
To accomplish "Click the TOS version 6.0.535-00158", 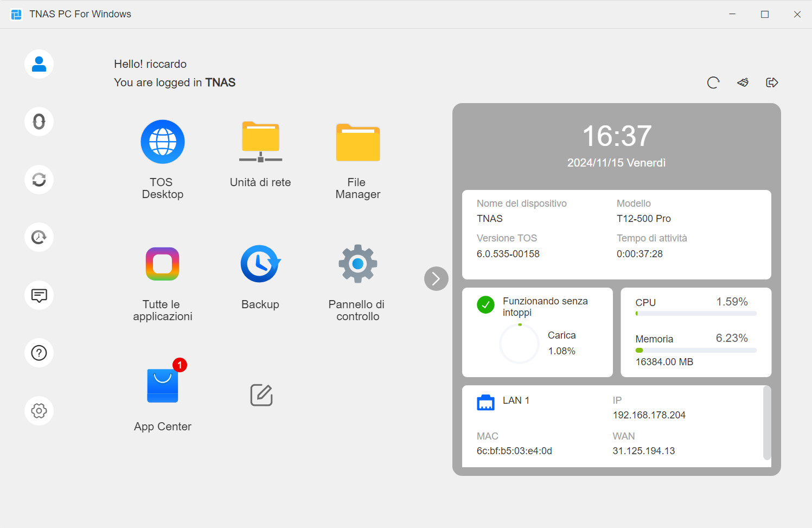I will pyautogui.click(x=508, y=254).
